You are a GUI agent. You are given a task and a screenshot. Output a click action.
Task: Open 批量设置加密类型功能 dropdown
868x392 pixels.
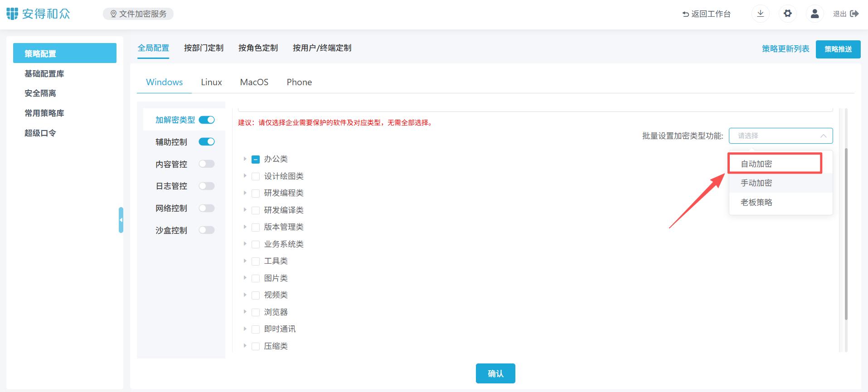pyautogui.click(x=781, y=136)
